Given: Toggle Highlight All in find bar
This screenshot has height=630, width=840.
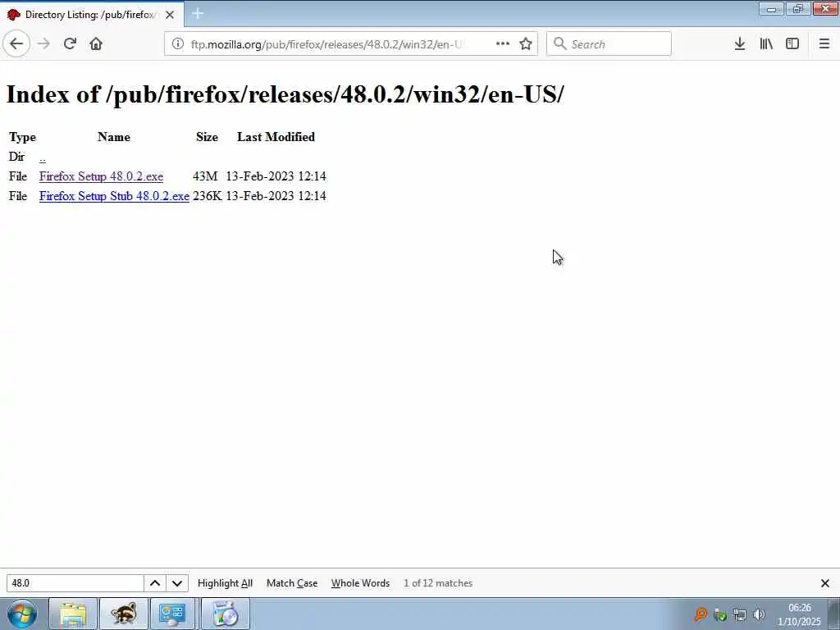Looking at the screenshot, I should coord(225,583).
